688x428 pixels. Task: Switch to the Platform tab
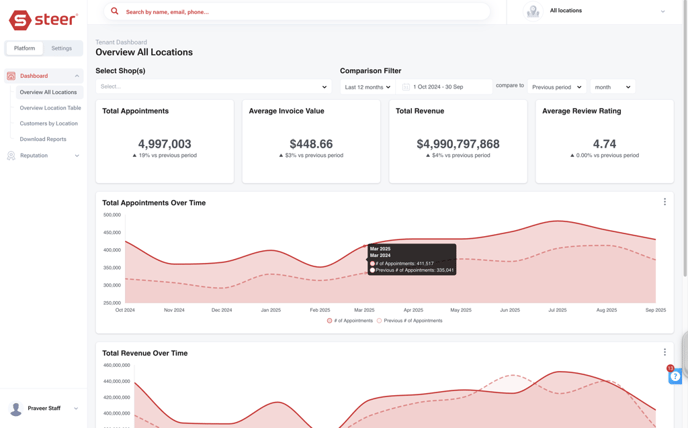[x=24, y=48]
